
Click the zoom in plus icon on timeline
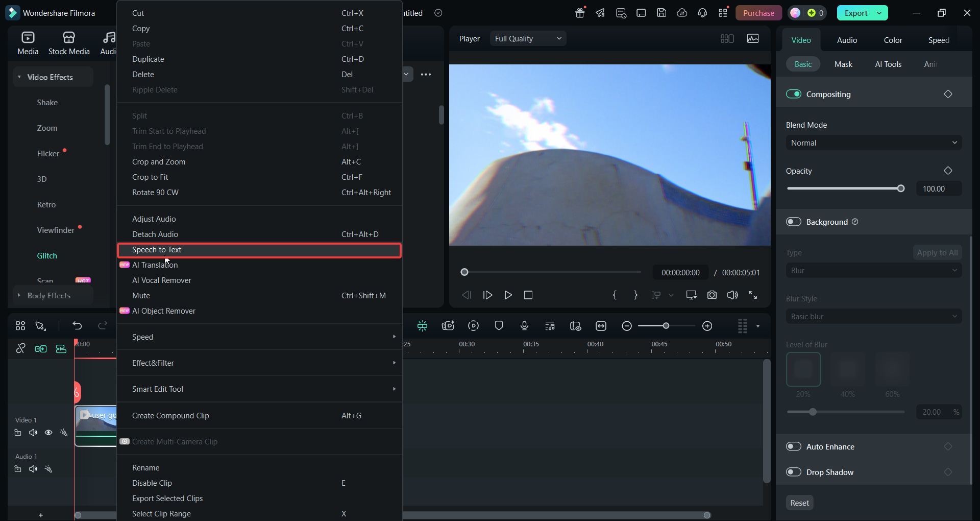click(707, 326)
